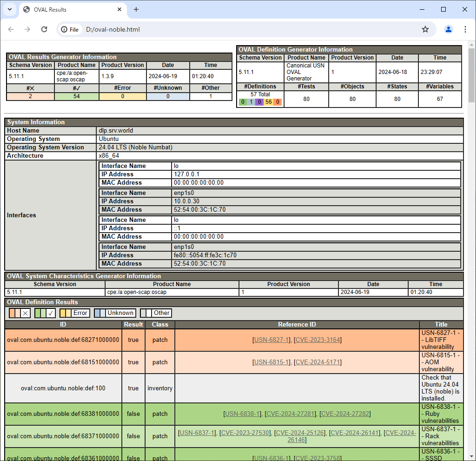Open the CVE-2024-27281 link

coord(290,414)
